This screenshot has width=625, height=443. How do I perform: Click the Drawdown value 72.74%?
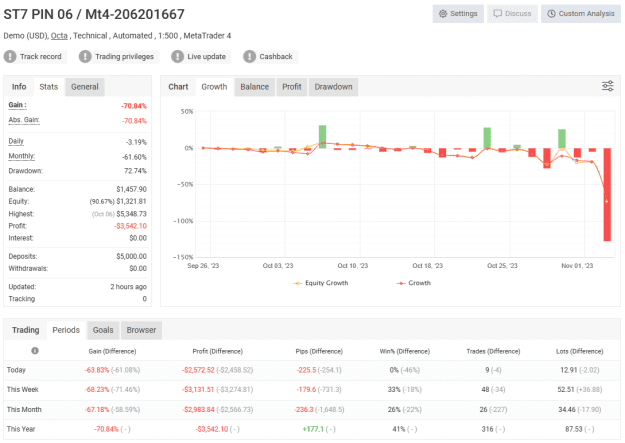coord(135,171)
